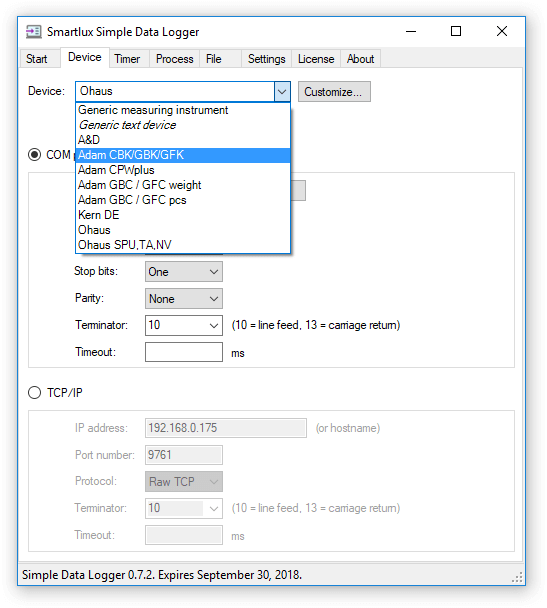Image resolution: width=547 pixels, height=608 pixels.
Task: Select Ohaus in dropdown list
Action: coord(183,230)
